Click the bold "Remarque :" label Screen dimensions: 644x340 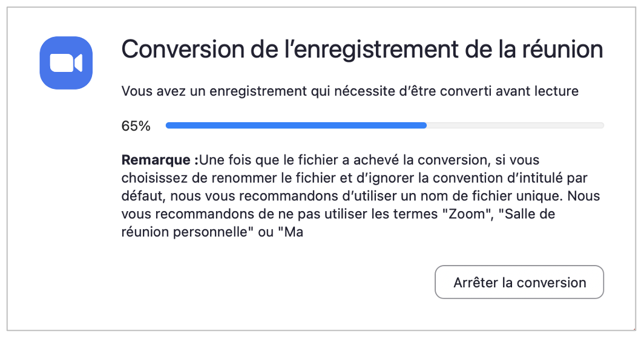[x=160, y=161]
